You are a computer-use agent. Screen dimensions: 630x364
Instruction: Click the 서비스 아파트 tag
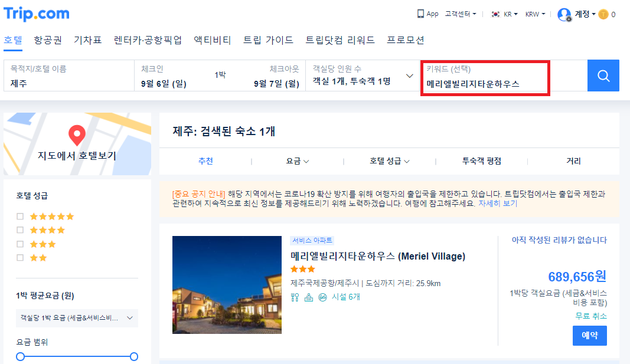[312, 240]
